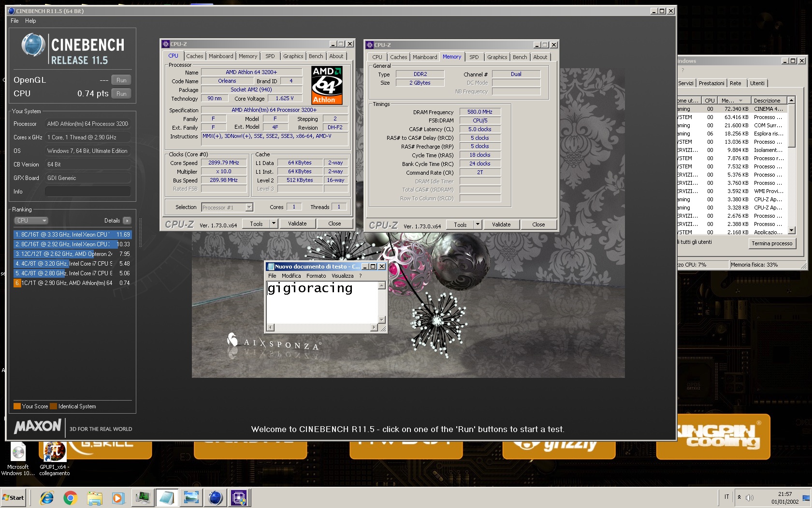Image resolution: width=812 pixels, height=508 pixels.
Task: Click the IT language indicator in tray
Action: point(726,497)
